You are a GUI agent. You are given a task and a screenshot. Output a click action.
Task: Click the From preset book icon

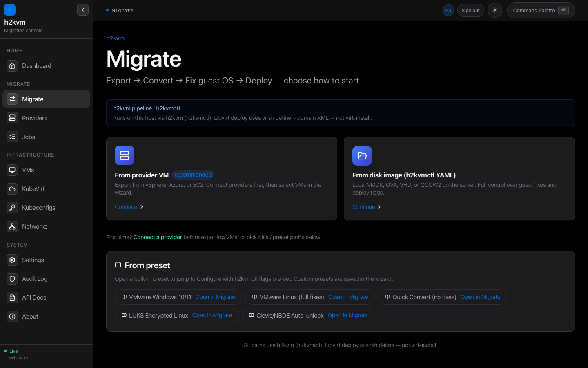[118, 265]
